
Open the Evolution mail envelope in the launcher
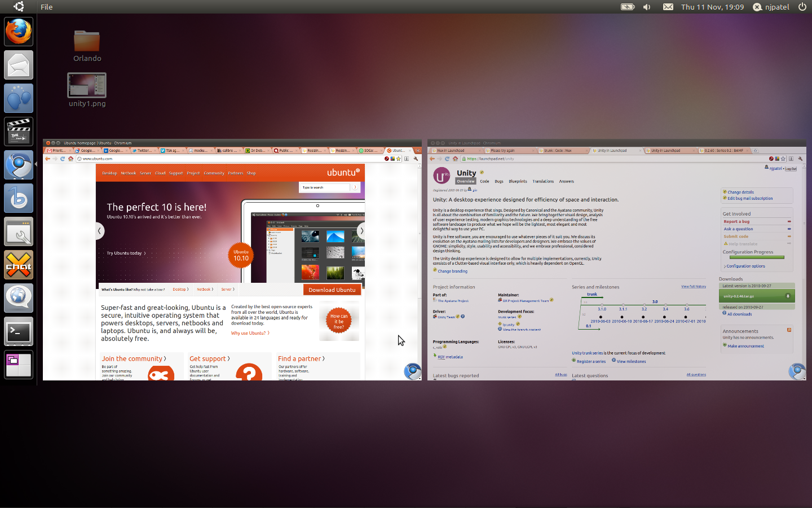[19, 65]
